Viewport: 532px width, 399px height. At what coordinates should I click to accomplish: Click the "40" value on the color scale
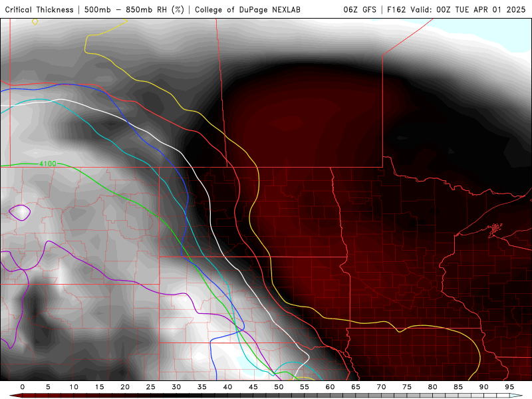click(227, 387)
